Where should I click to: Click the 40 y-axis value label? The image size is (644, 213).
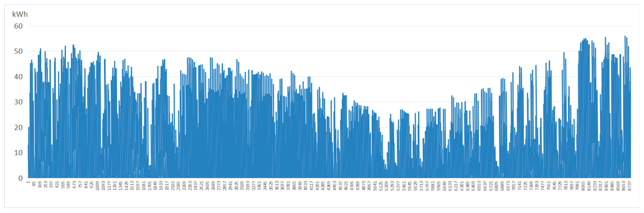[x=18, y=77]
